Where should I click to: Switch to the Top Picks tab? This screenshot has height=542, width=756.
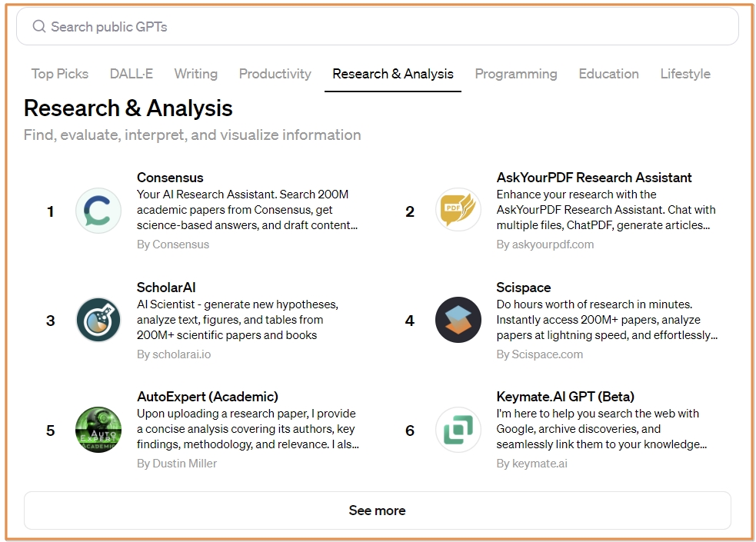60,74
